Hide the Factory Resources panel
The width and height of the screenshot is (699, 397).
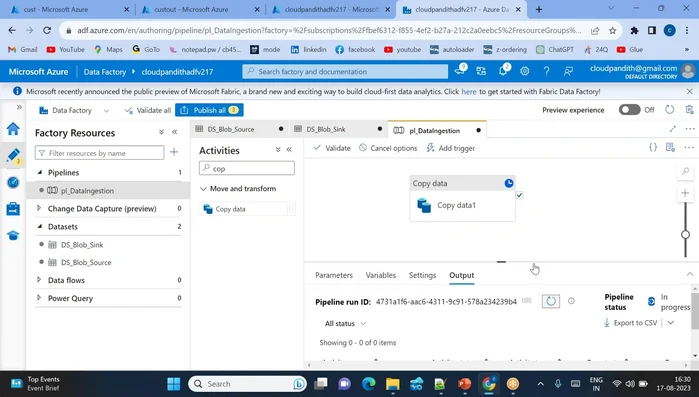pos(175,132)
